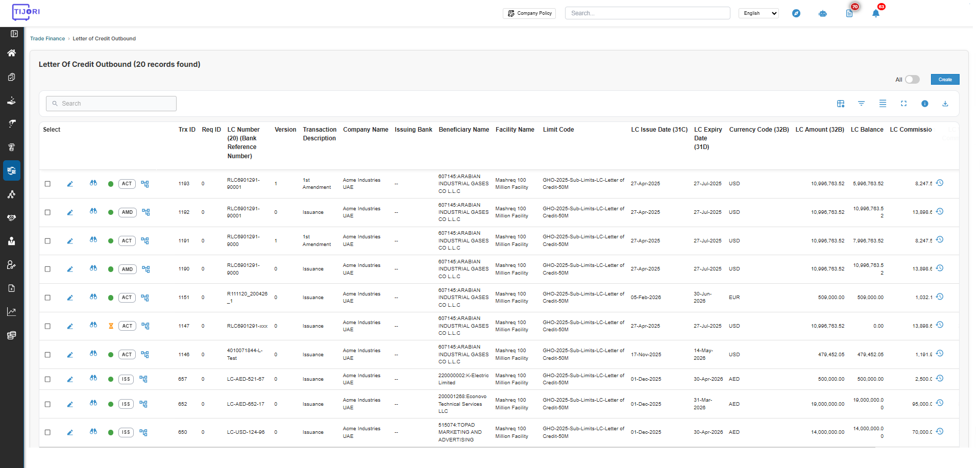Sort by Beneficiary Name column header
The width and height of the screenshot is (980, 468).
(463, 130)
